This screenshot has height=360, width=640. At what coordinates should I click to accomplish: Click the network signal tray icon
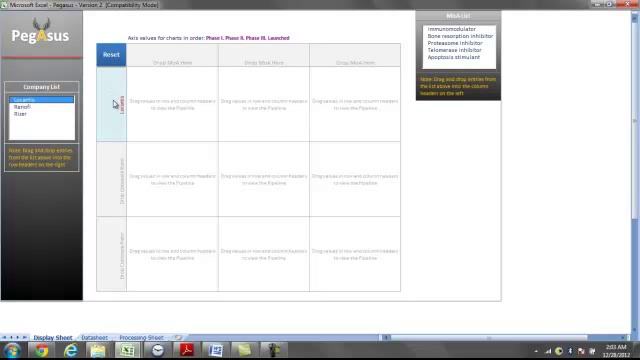548,351
